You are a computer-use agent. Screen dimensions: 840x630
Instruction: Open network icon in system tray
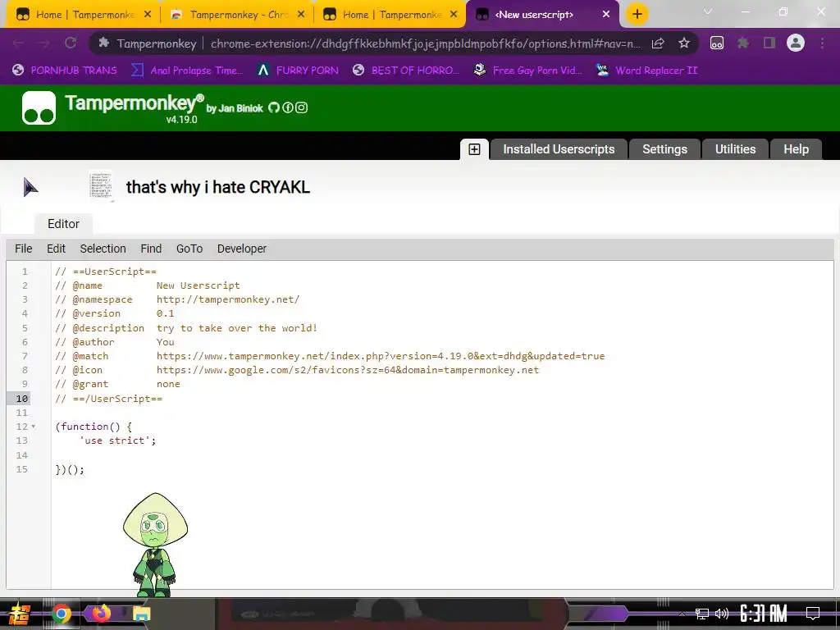[x=702, y=614]
